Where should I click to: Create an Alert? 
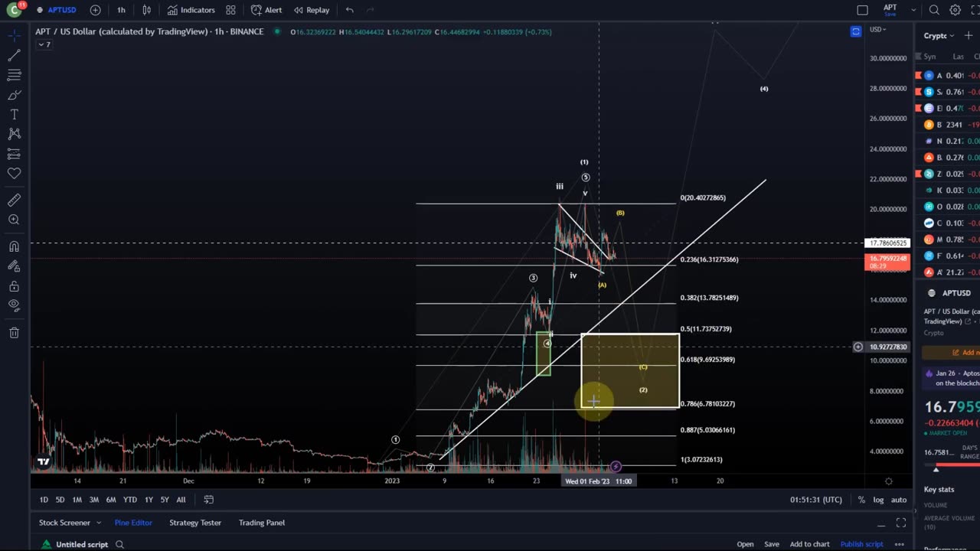(x=266, y=10)
